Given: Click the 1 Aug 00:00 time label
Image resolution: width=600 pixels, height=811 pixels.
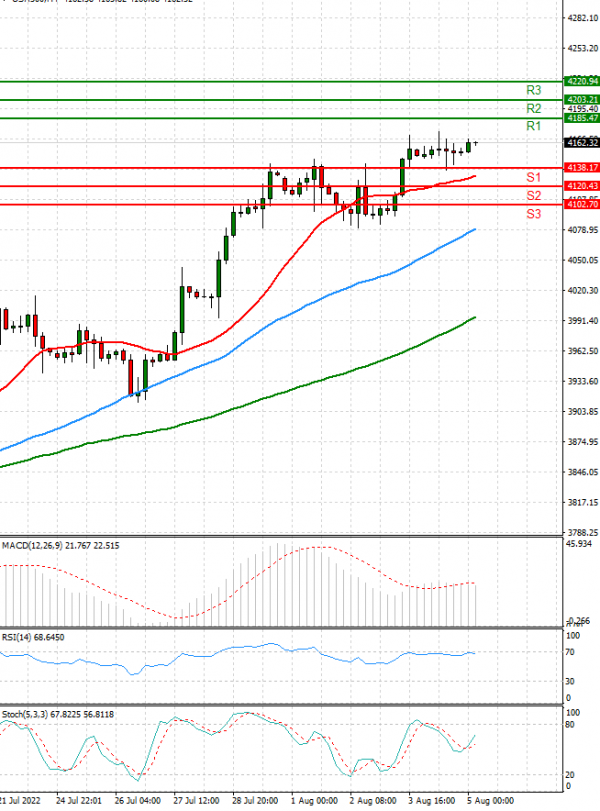Looking at the screenshot, I should (x=314, y=801).
